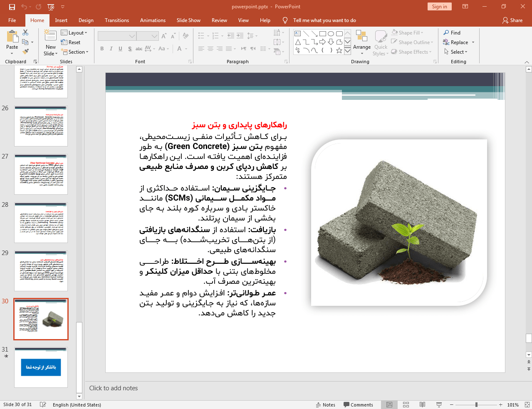Clear all formatting icon
Screen dimensions: 532x409
coord(186,36)
